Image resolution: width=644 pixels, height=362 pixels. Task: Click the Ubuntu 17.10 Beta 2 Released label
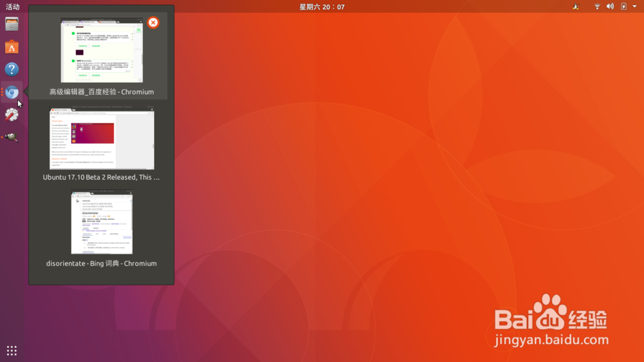click(x=102, y=177)
